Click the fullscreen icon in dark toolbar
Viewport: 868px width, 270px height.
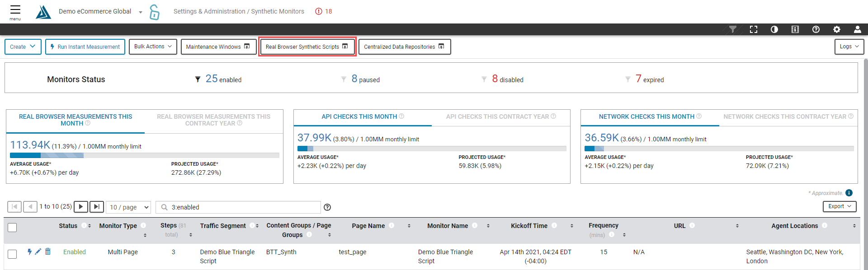(x=753, y=29)
